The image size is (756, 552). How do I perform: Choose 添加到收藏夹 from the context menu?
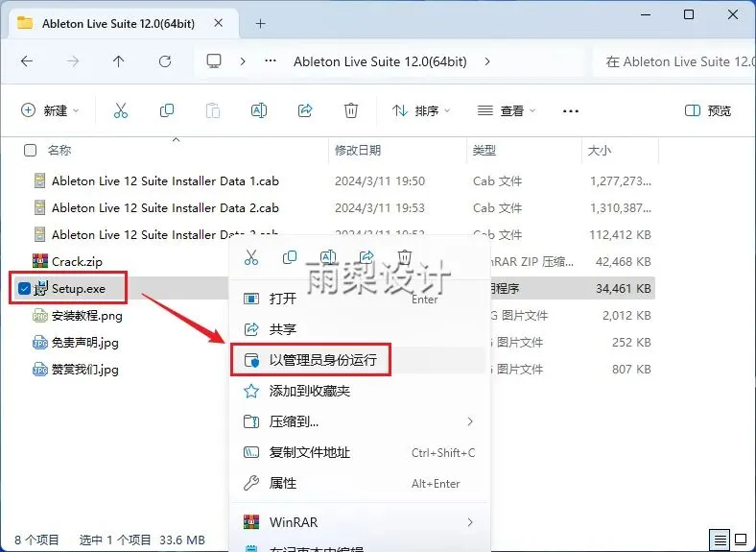click(359, 391)
